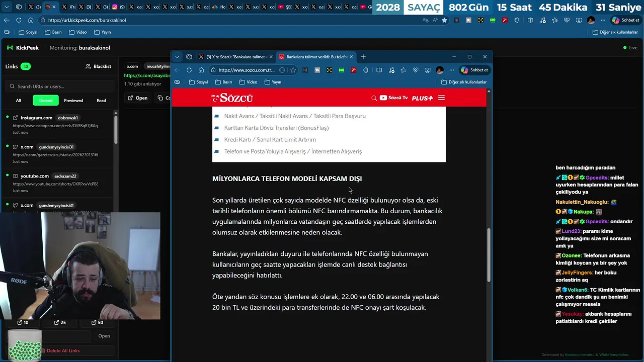Open a new tab in Sözcü window

[x=363, y=57]
